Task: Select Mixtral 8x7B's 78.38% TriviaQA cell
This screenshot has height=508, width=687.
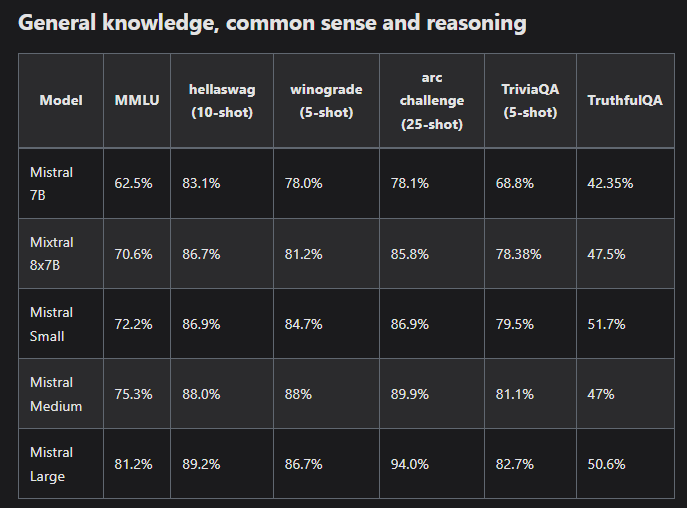Action: [518, 254]
